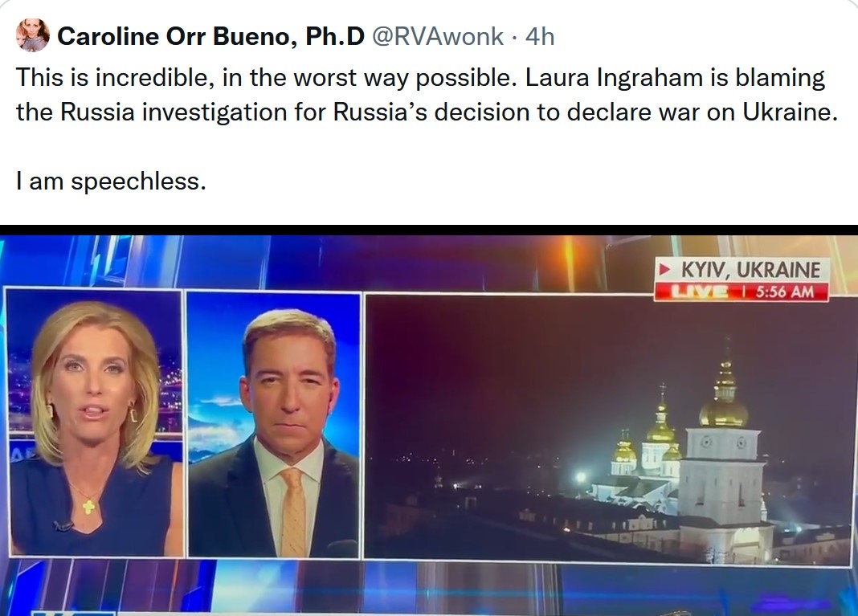Click the red arrow beside KYIV, UKRAINE
The image size is (858, 616).
pos(664,269)
